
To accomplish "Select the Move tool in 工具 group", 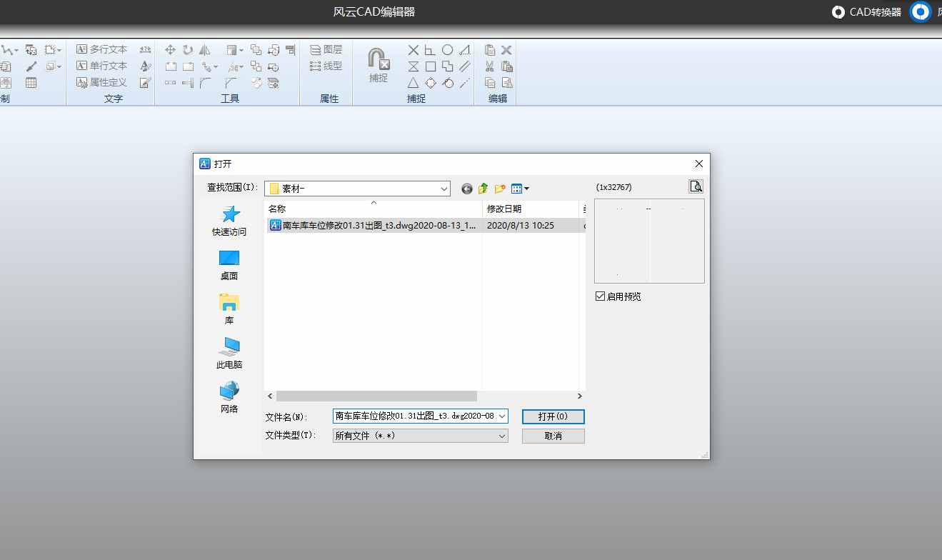I will coord(170,49).
